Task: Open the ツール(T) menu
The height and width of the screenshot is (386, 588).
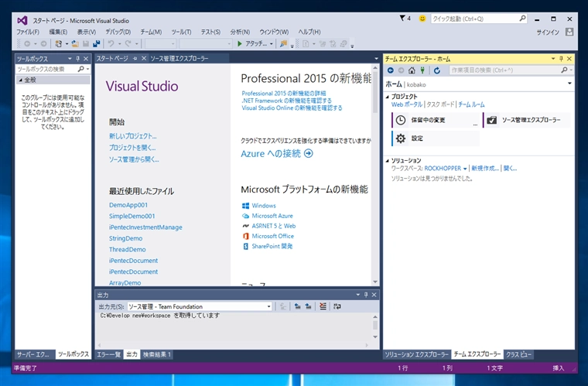Action: click(x=182, y=32)
